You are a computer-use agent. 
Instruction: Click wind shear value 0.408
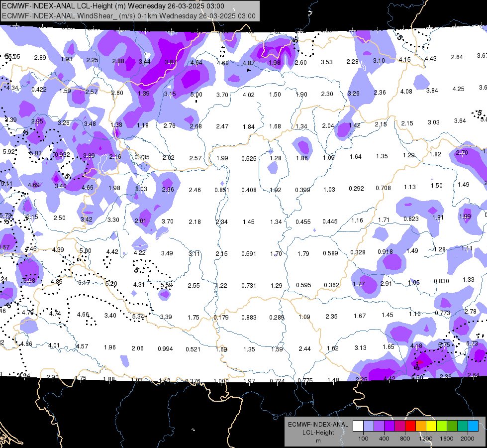coord(249,190)
